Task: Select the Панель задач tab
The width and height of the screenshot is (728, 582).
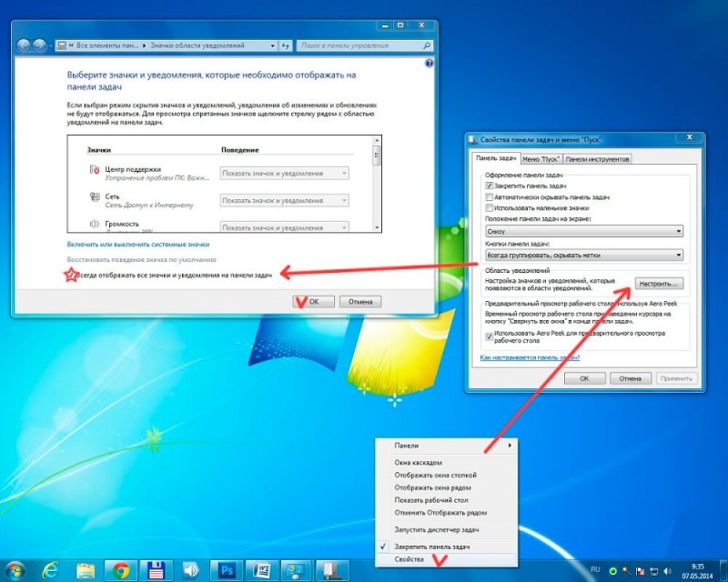Action: [496, 158]
